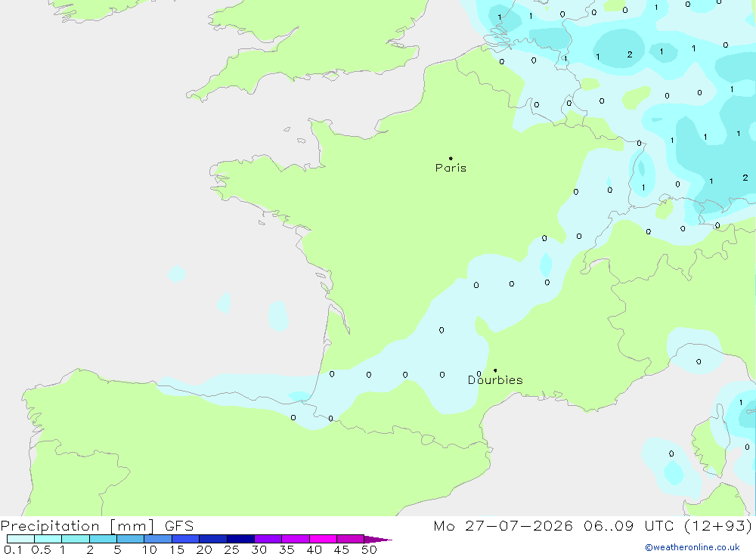Image resolution: width=756 pixels, height=554 pixels.
Task: Click the '35' legend scale value
Action: click(x=287, y=549)
